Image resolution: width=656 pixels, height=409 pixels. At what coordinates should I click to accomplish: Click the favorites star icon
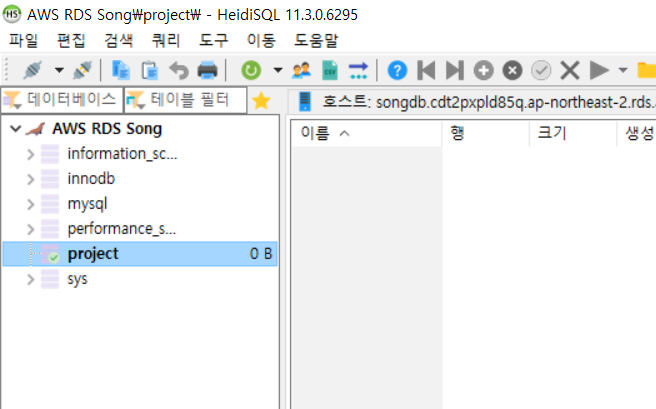point(261,101)
